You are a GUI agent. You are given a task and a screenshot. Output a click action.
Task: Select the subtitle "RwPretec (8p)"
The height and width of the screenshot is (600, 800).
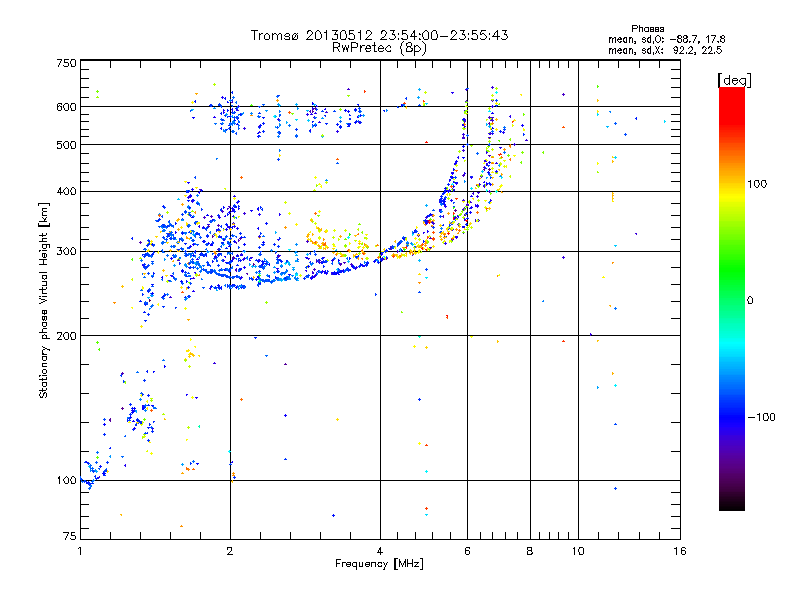click(379, 48)
